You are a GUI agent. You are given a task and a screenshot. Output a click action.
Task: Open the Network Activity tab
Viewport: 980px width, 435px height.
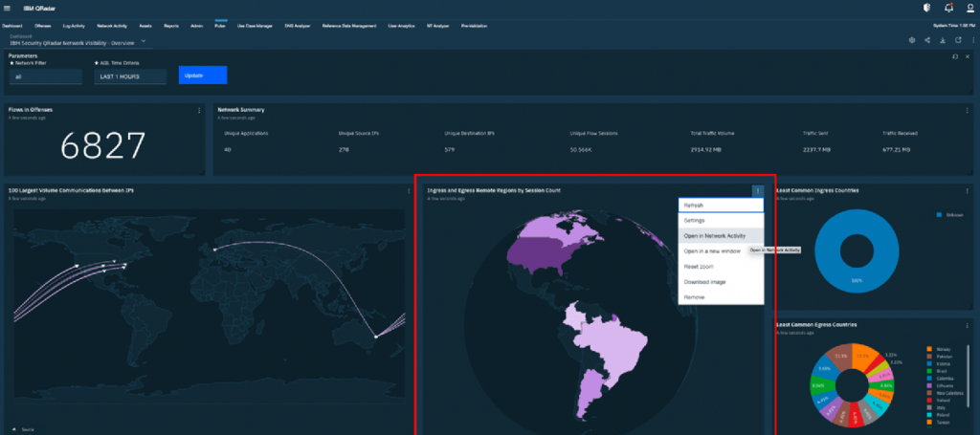point(112,26)
